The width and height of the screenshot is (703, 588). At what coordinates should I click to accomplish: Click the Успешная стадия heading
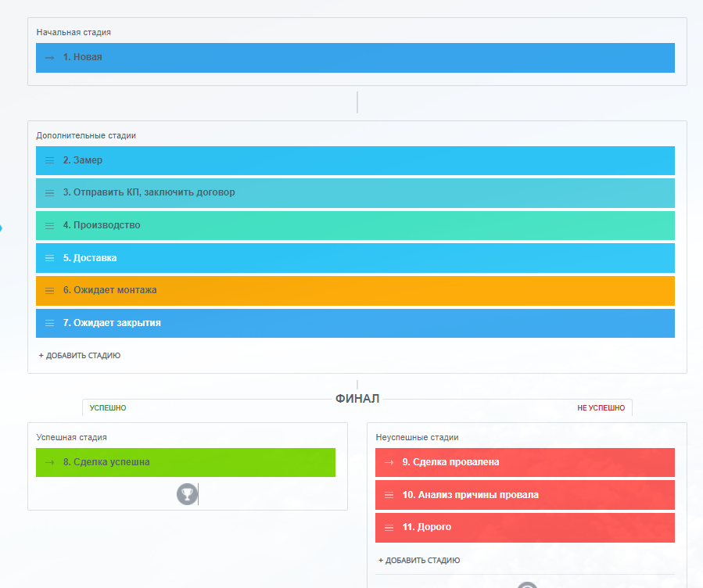pyautogui.click(x=72, y=437)
